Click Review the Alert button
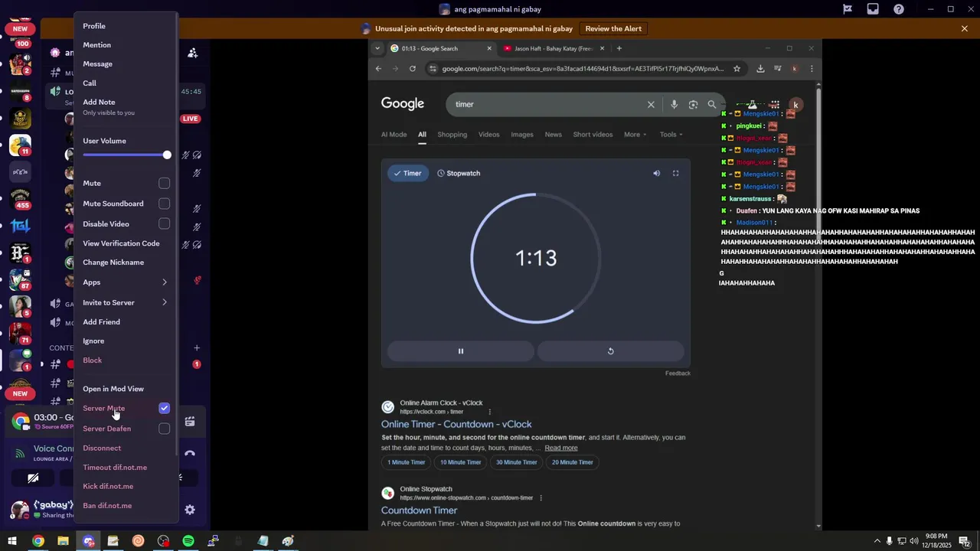 click(x=613, y=28)
